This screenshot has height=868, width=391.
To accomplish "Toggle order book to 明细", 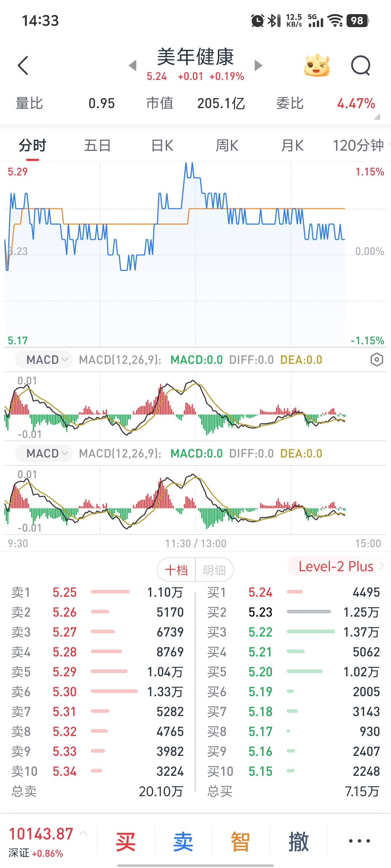I will [x=214, y=570].
